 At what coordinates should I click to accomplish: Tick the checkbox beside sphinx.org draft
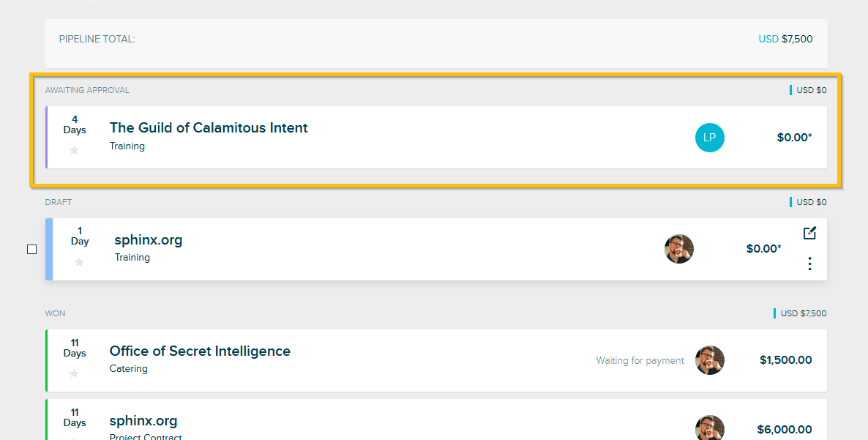click(x=31, y=250)
